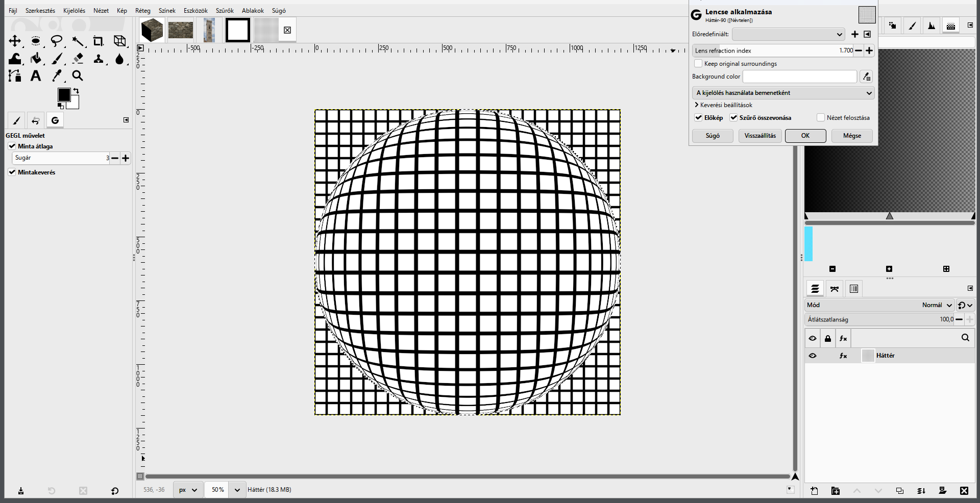This screenshot has height=503, width=980.
Task: Select the Warp Transform tool
Action: 15,59
